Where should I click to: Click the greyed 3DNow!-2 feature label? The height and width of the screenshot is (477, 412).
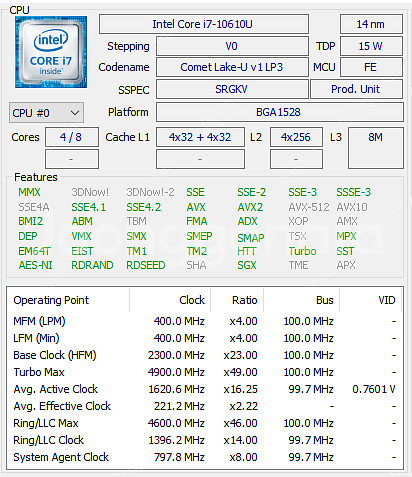(x=150, y=192)
